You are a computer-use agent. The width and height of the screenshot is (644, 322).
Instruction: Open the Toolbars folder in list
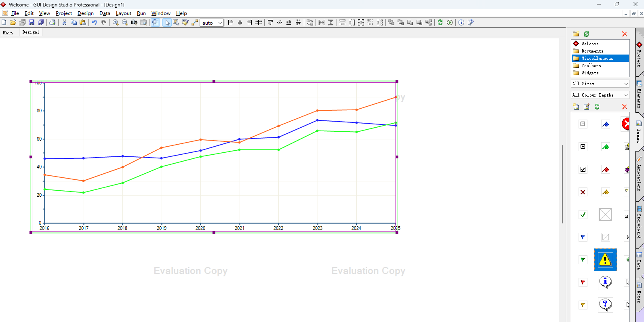(x=591, y=65)
